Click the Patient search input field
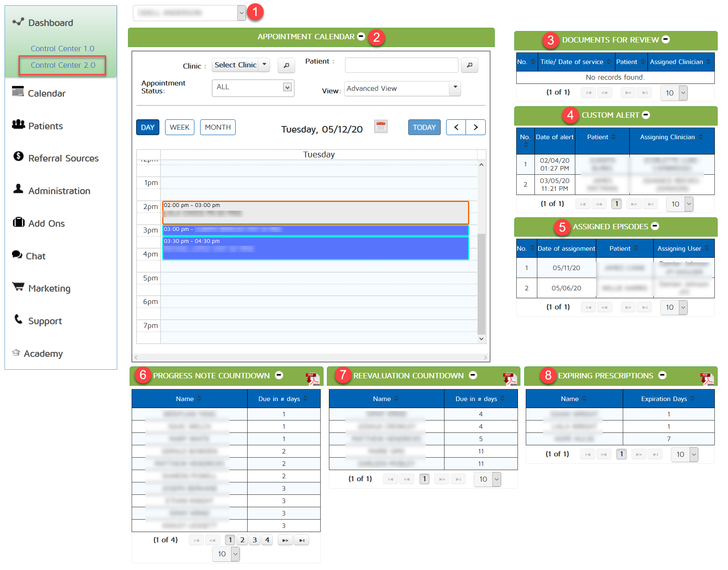The height and width of the screenshot is (570, 728). pos(401,65)
